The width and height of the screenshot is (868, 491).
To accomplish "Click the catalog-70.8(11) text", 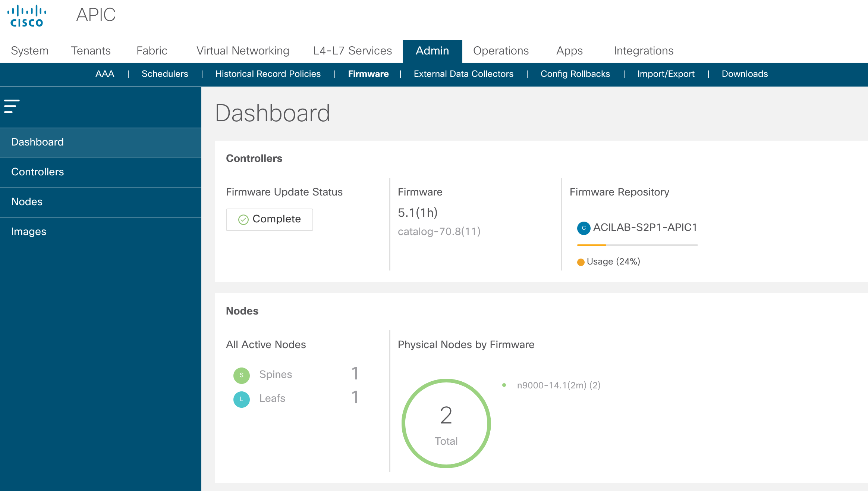I will click(x=439, y=232).
